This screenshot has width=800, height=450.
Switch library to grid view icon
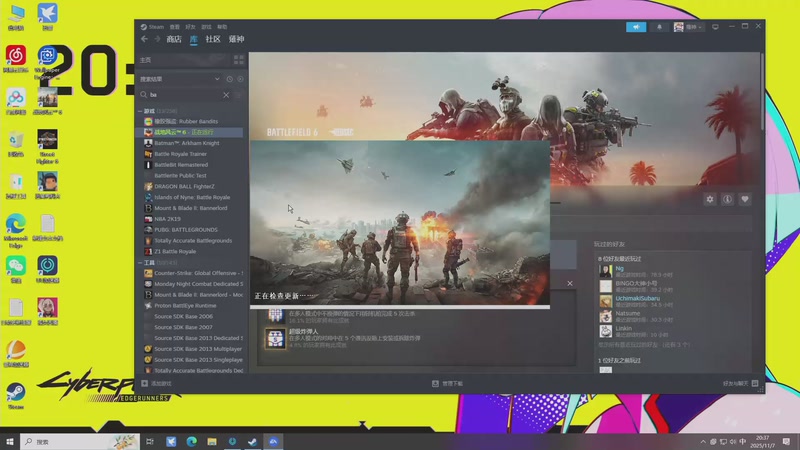point(238,60)
